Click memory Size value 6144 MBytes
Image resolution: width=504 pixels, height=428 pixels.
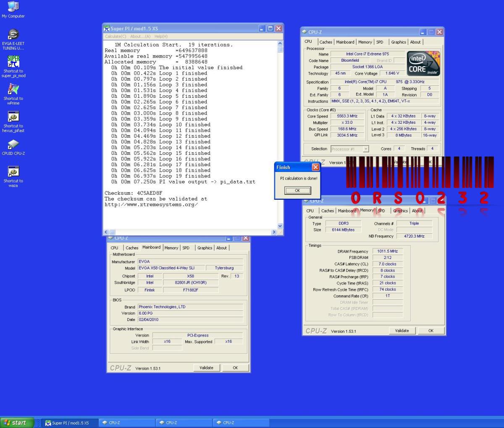tap(343, 230)
